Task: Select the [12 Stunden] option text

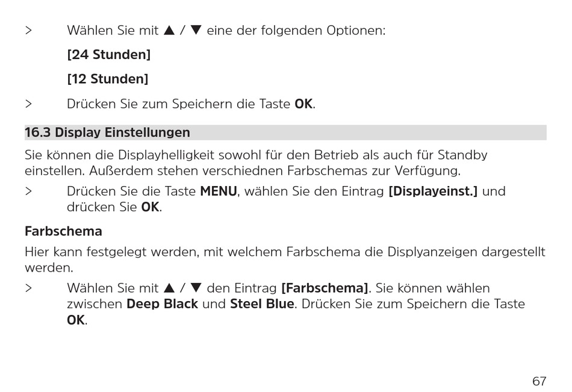Action: tap(108, 79)
